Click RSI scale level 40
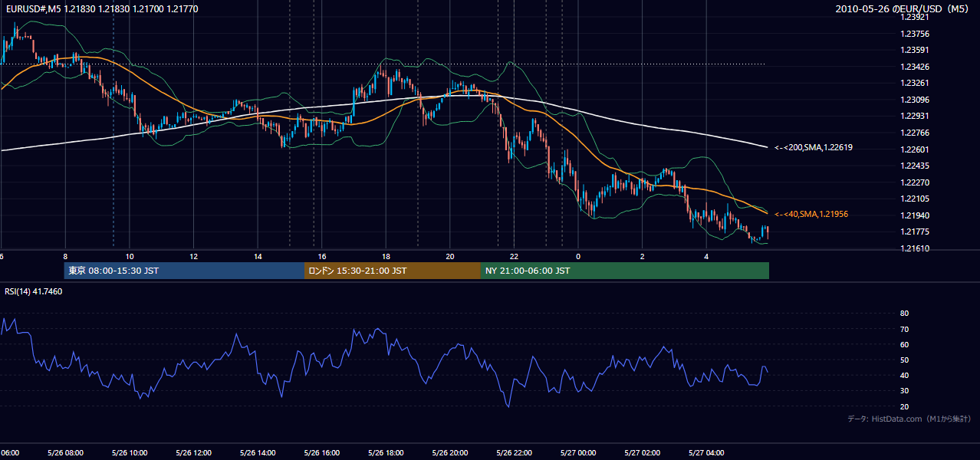Image resolution: width=980 pixels, height=460 pixels. [905, 375]
